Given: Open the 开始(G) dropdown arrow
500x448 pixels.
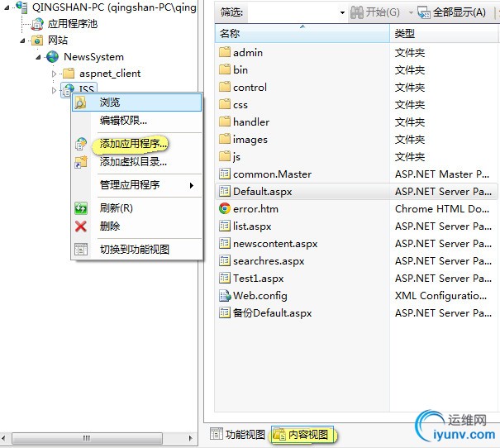Looking at the screenshot, I should click(x=411, y=12).
